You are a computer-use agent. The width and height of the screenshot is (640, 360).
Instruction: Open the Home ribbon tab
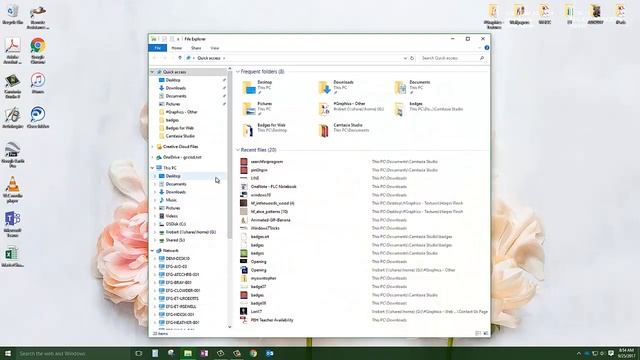176,48
